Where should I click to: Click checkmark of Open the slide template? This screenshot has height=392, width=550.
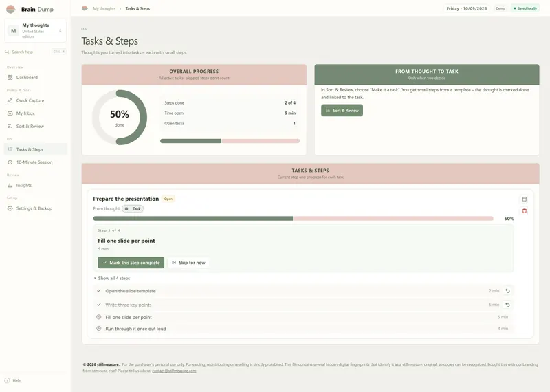[99, 291]
